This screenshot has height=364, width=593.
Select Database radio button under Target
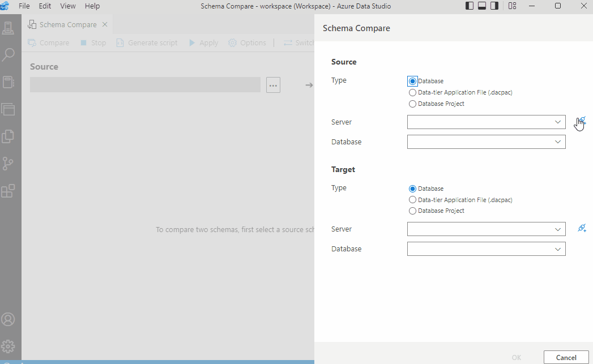coord(412,188)
